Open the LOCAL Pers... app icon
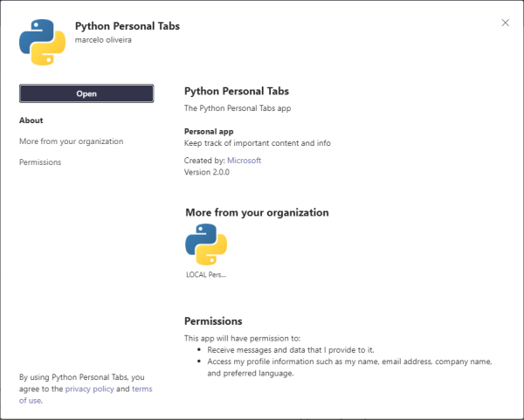Viewport: 524px width, 420px height. pos(206,244)
